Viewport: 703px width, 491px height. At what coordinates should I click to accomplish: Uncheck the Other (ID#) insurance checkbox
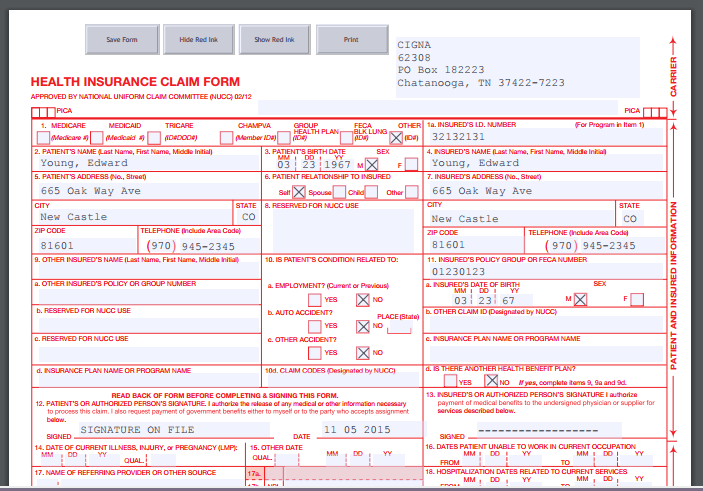tap(396, 138)
